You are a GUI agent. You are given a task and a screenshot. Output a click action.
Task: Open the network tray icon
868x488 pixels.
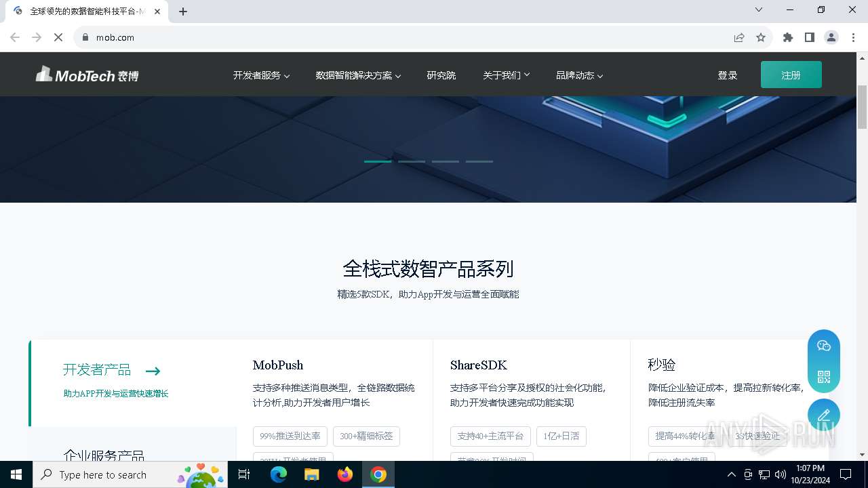764,474
